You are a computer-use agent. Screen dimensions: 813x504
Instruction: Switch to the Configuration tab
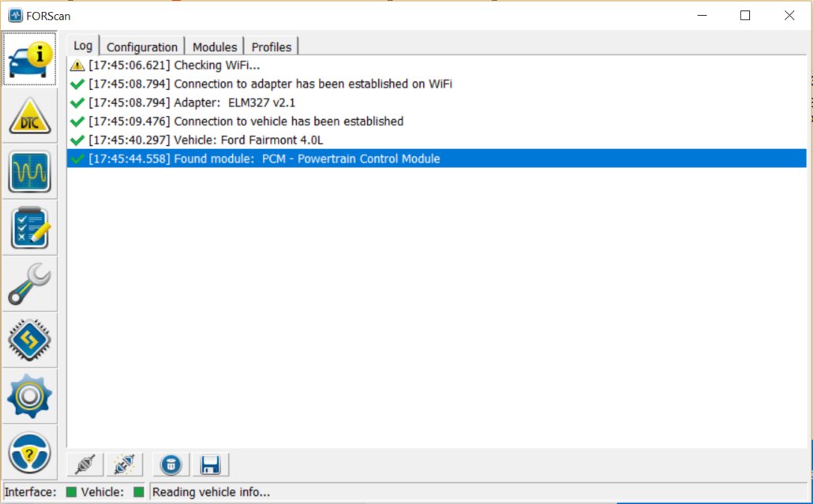pos(142,47)
